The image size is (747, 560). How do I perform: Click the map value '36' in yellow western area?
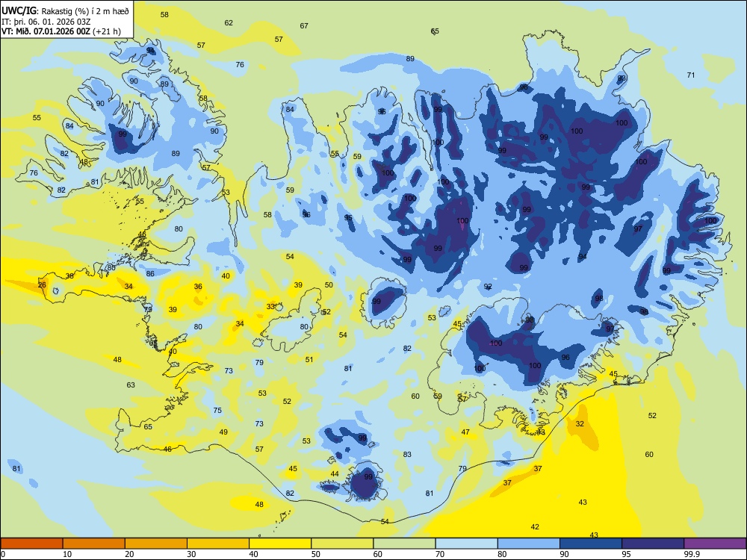coord(198,287)
